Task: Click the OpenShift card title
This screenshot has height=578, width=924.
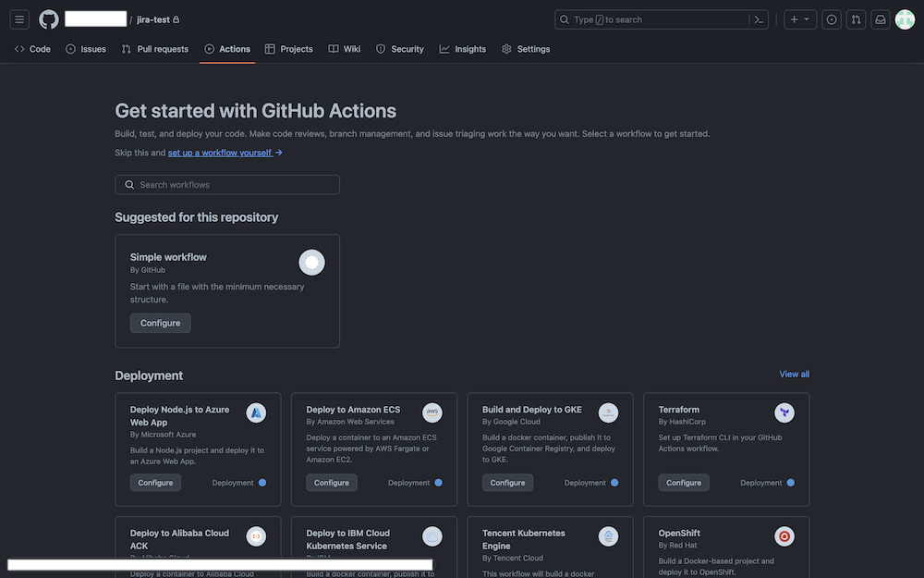Action: tap(679, 534)
